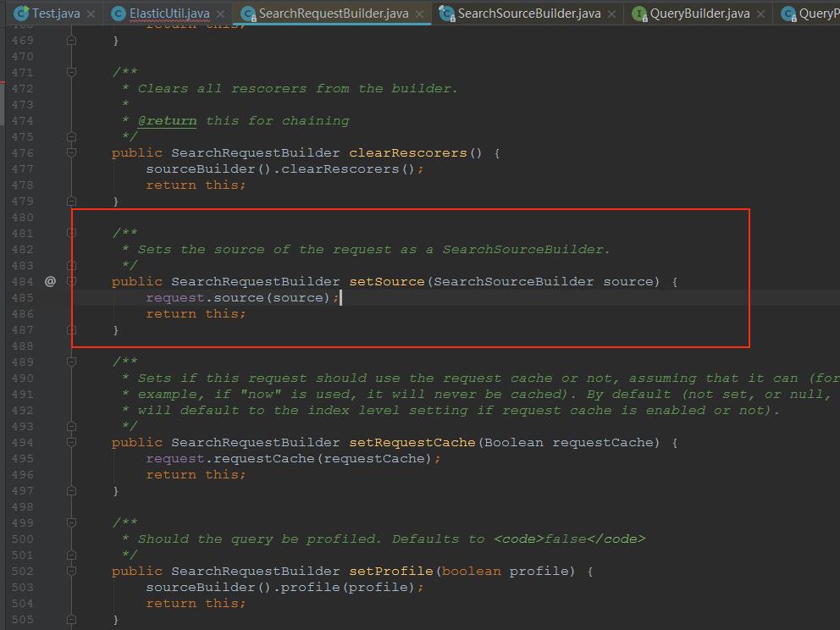This screenshot has height=630, width=840.
Task: Click the clearRescorers method name
Action: (x=407, y=153)
